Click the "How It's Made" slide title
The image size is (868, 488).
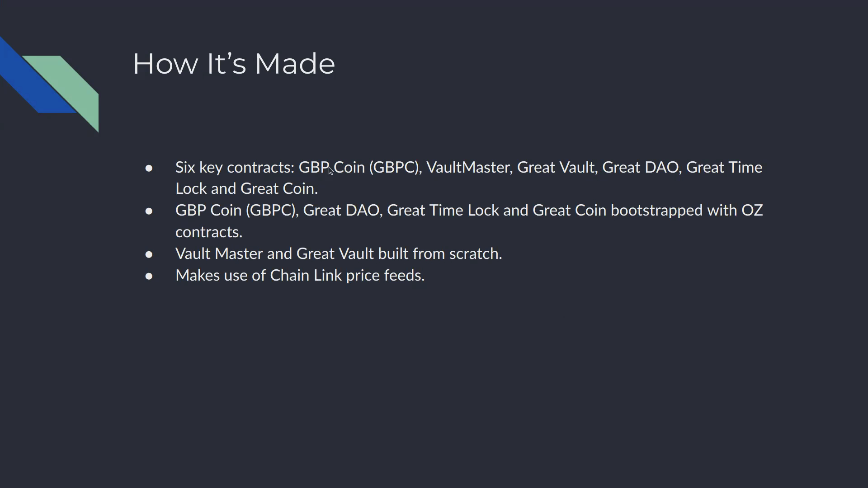coord(234,64)
